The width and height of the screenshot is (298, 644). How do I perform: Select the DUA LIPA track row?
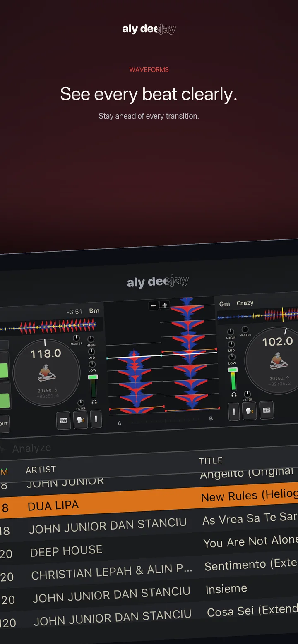coord(149,500)
